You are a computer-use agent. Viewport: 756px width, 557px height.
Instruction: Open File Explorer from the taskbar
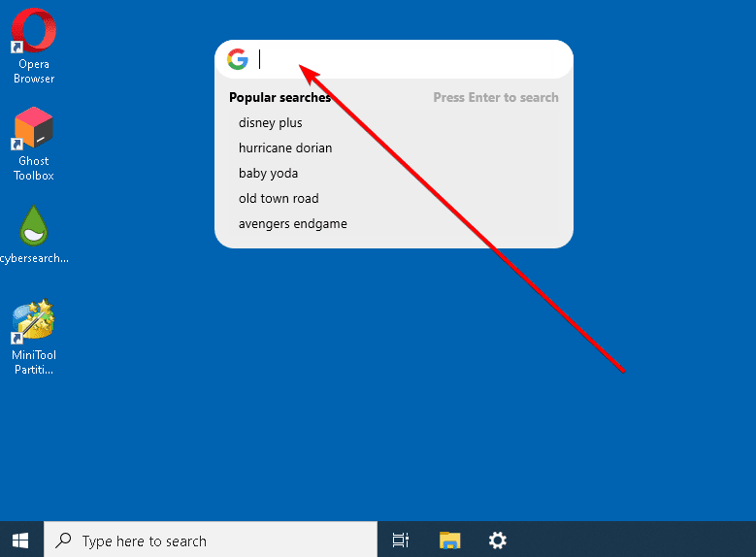click(x=450, y=541)
